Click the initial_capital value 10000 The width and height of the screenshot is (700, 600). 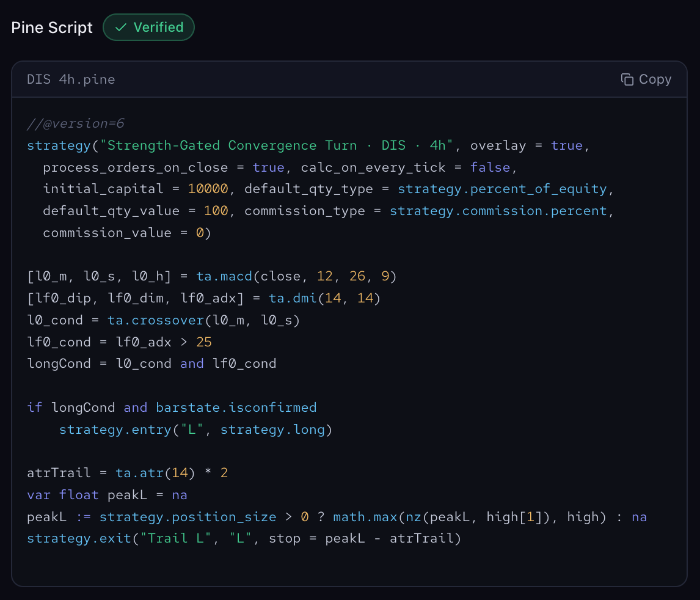pos(208,189)
